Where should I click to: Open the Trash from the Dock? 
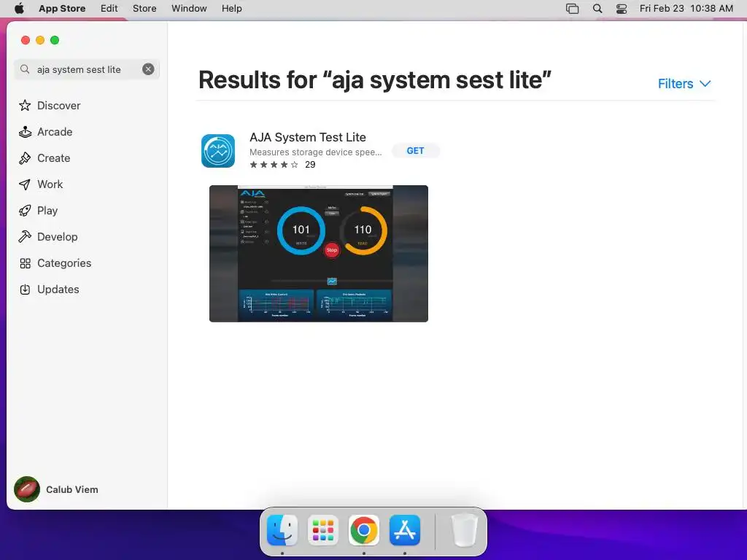(464, 530)
